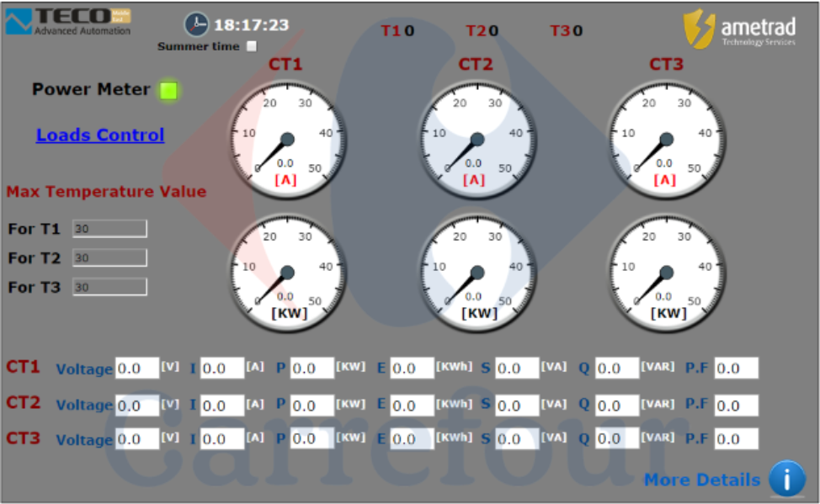
Task: Click the clock icon beside the time
Action: pos(196,24)
